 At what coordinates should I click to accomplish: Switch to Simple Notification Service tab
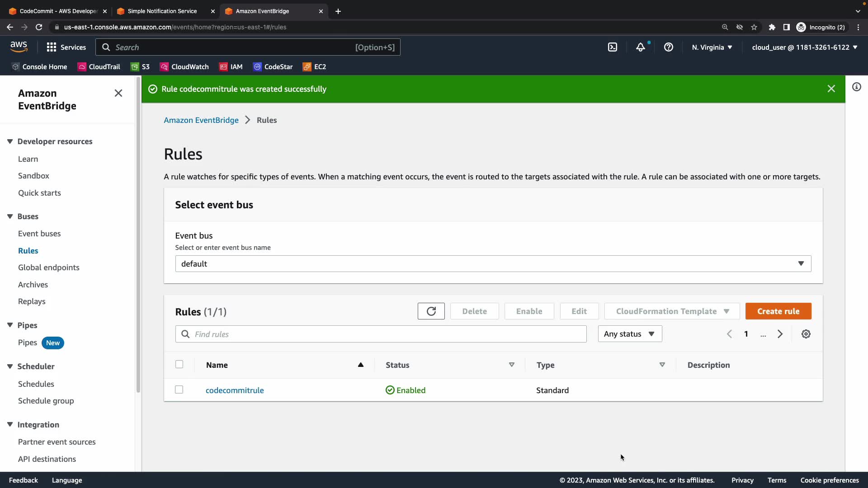click(162, 11)
